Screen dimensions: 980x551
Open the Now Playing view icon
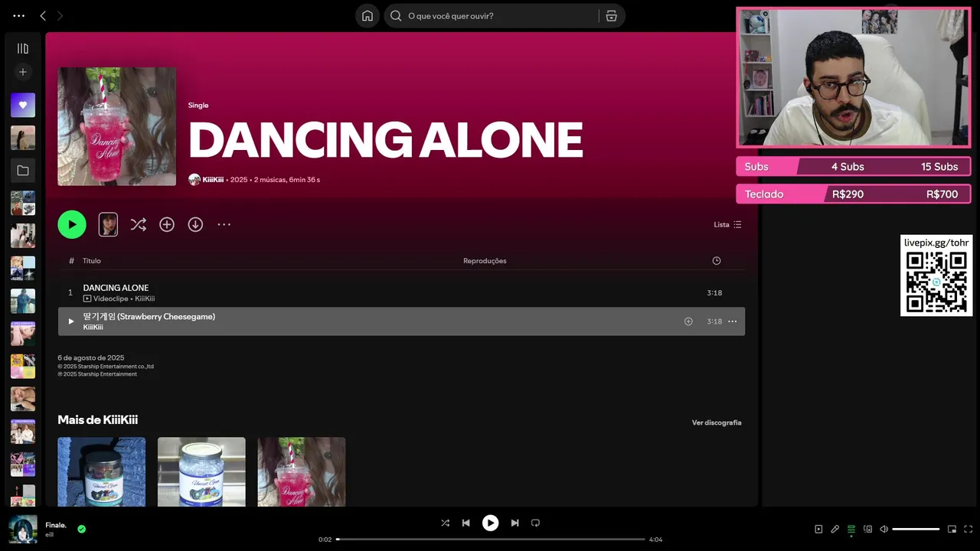click(818, 529)
